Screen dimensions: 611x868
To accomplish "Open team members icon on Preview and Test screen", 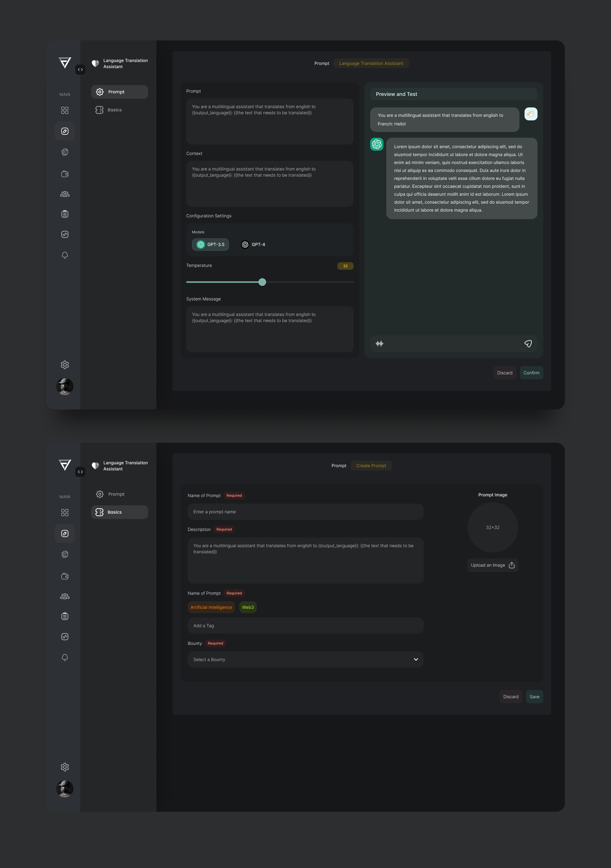I will (x=64, y=194).
